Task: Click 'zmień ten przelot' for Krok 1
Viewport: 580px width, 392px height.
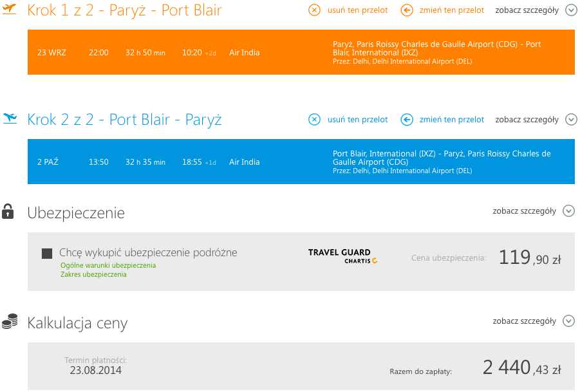Action: point(451,10)
